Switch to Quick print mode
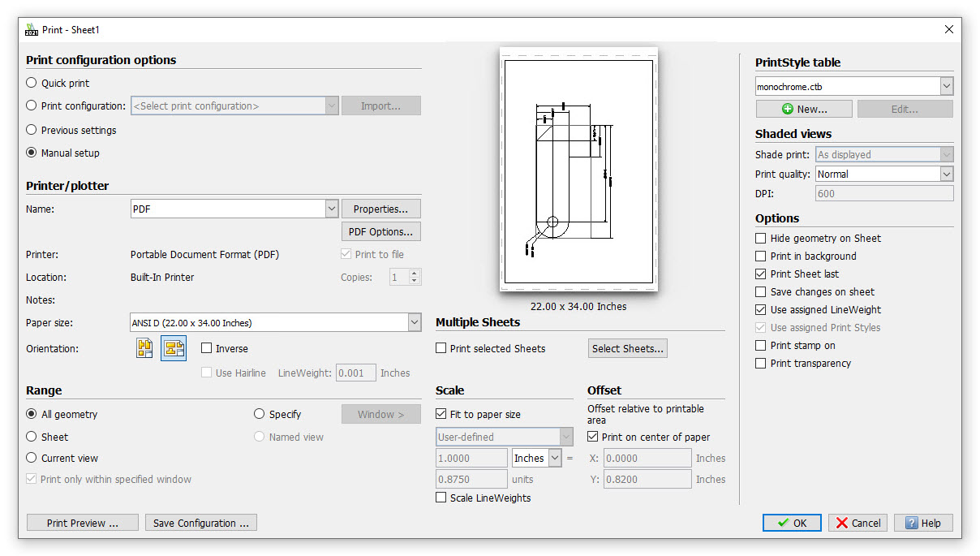Screen dimensions: 980x556 32,83
